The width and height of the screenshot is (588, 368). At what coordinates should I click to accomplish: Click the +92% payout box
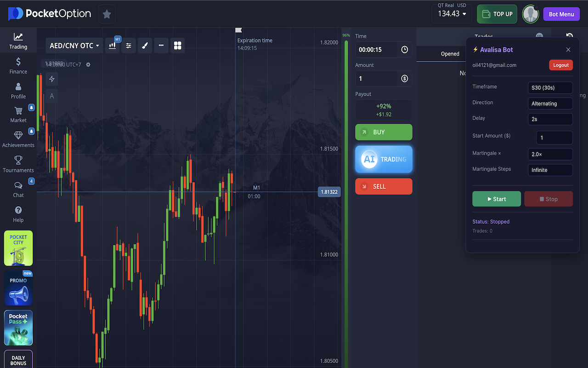(x=384, y=110)
